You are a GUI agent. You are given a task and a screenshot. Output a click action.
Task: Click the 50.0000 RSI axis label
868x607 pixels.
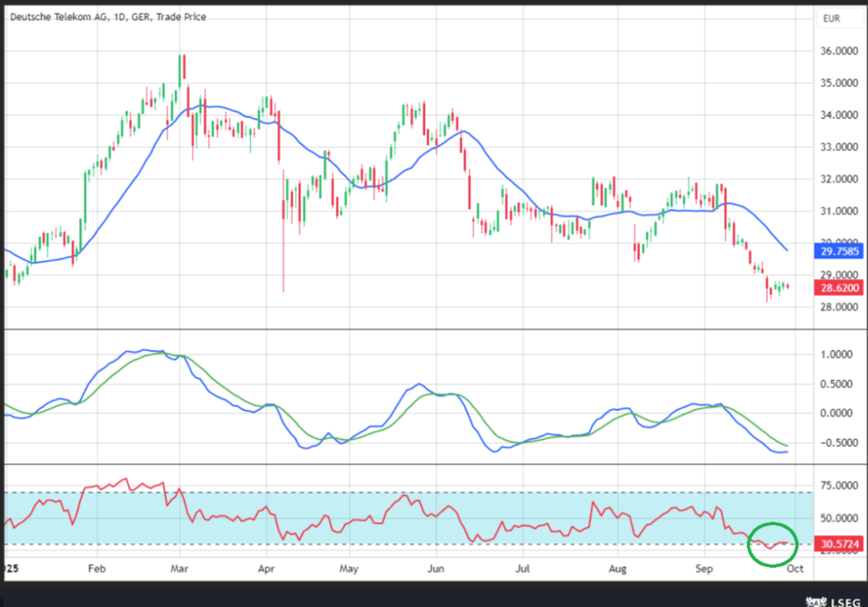[x=839, y=518]
